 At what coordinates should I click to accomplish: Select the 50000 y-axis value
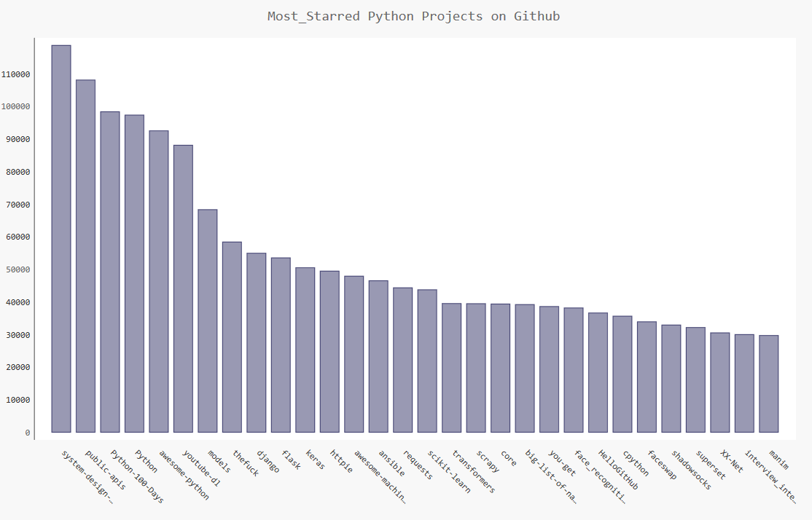[x=17, y=269]
